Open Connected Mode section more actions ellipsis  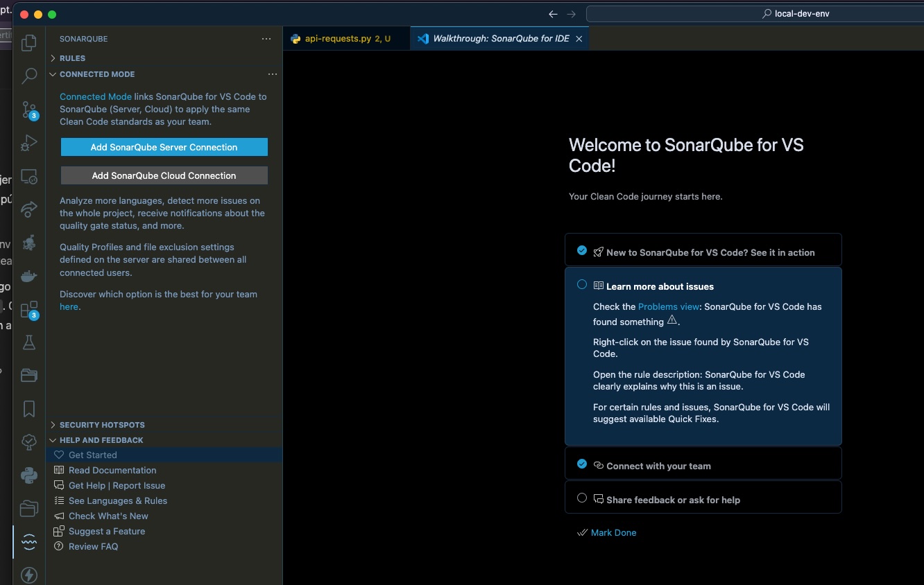pyautogui.click(x=273, y=74)
